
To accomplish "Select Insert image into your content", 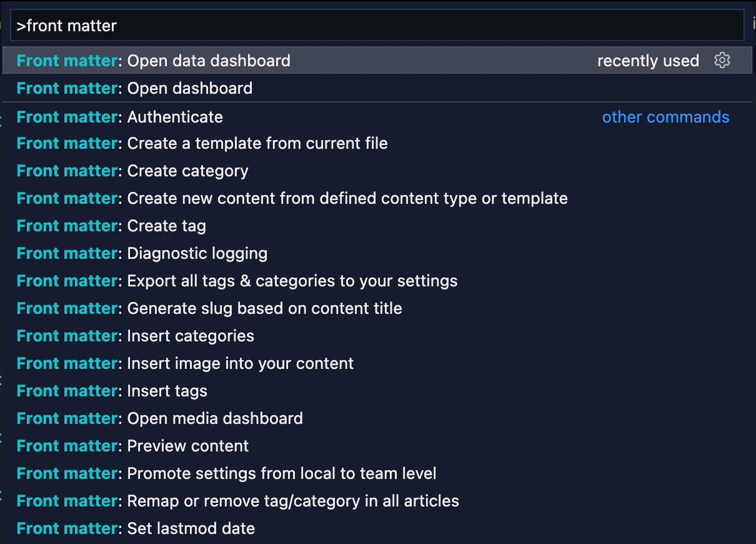I will coord(241,363).
